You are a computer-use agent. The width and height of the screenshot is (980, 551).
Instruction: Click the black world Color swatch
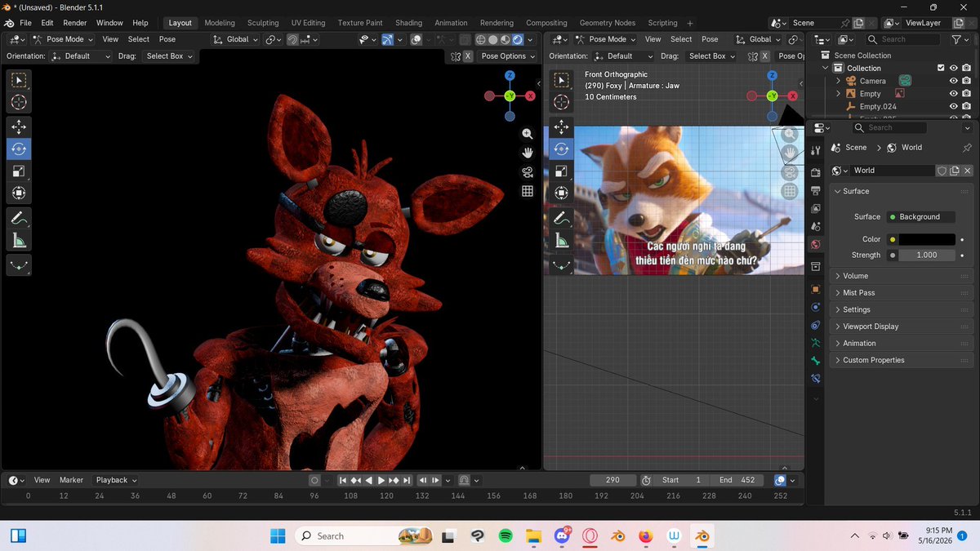(927, 239)
